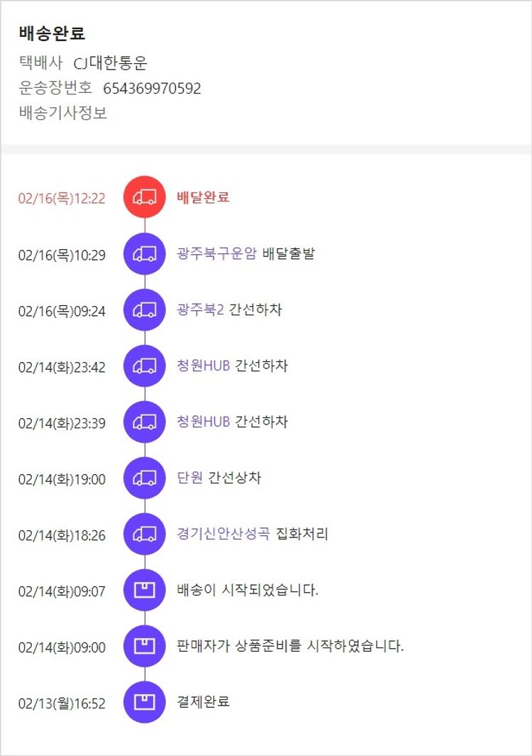Click the 02/16(목)12:22 timestamp

point(62,198)
